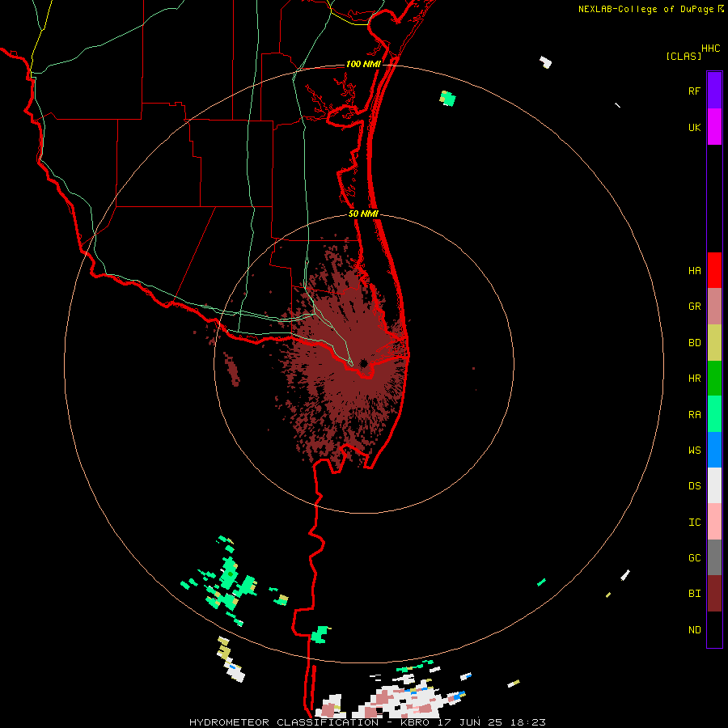This screenshot has height=728, width=728.
Task: Click the 100 NMI range ring label
Action: [x=363, y=64]
